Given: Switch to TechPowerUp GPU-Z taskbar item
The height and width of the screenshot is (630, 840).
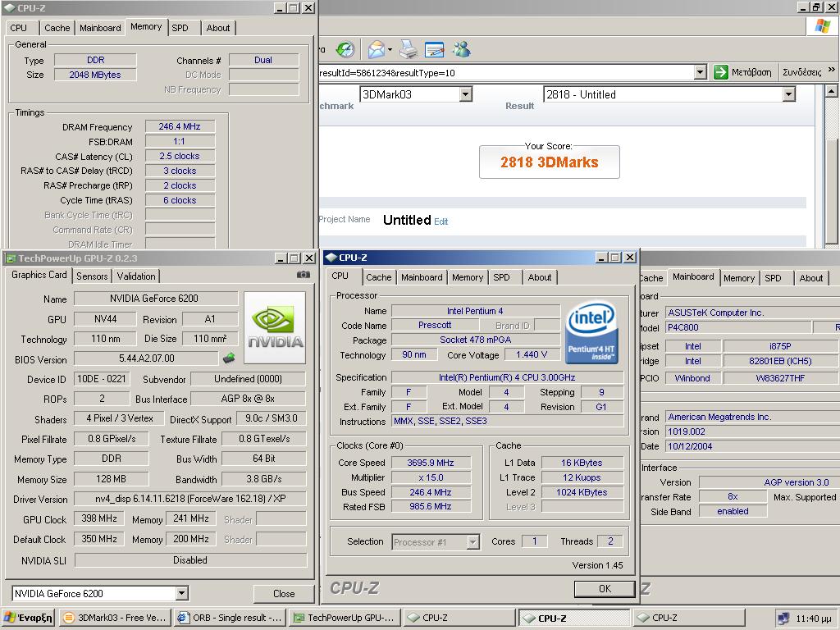Looking at the screenshot, I should [345, 618].
